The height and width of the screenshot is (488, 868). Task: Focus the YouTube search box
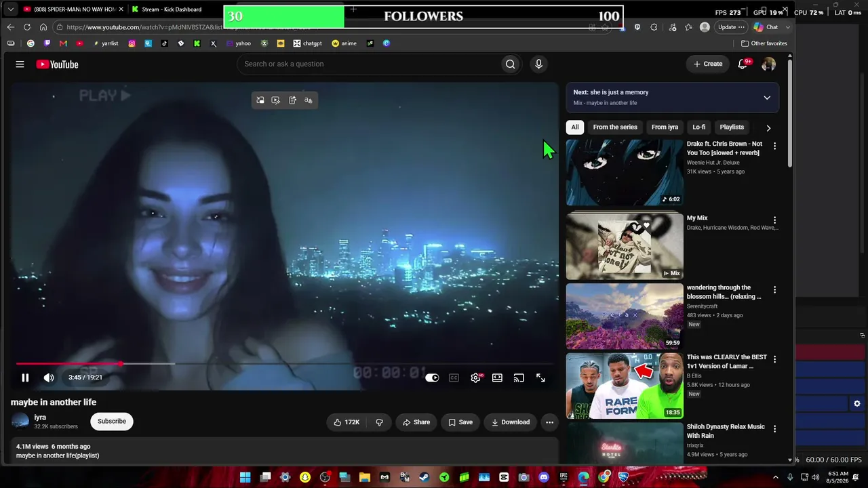(369, 64)
